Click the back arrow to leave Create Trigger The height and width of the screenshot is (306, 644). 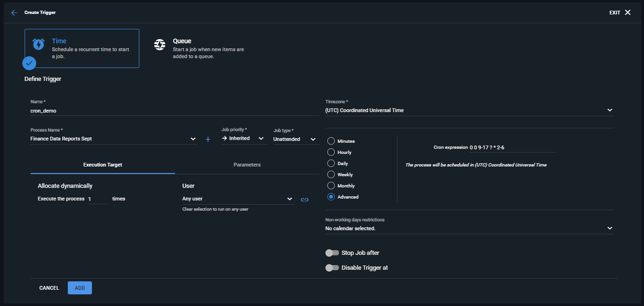tap(14, 13)
